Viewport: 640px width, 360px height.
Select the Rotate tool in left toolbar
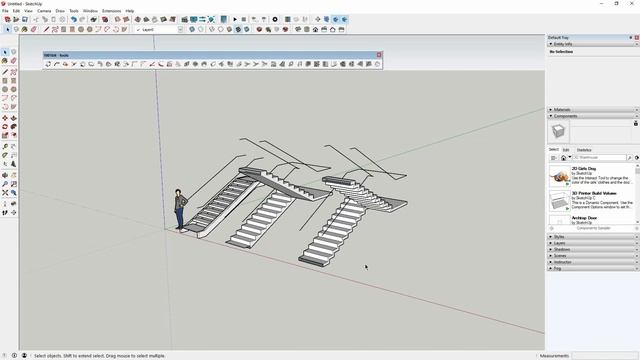pyautogui.click(x=5, y=127)
